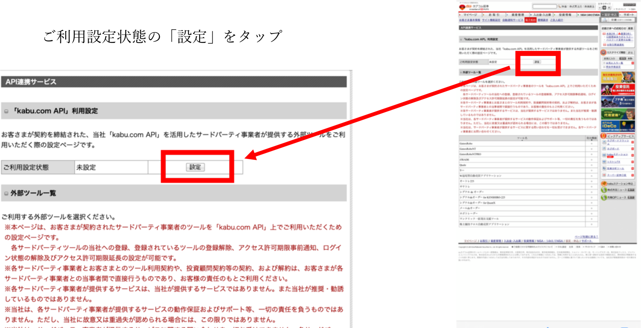The height and width of the screenshot is (328, 644).
Task: Click the kabuステーション申込 button in the sidebar
Action: (x=618, y=184)
